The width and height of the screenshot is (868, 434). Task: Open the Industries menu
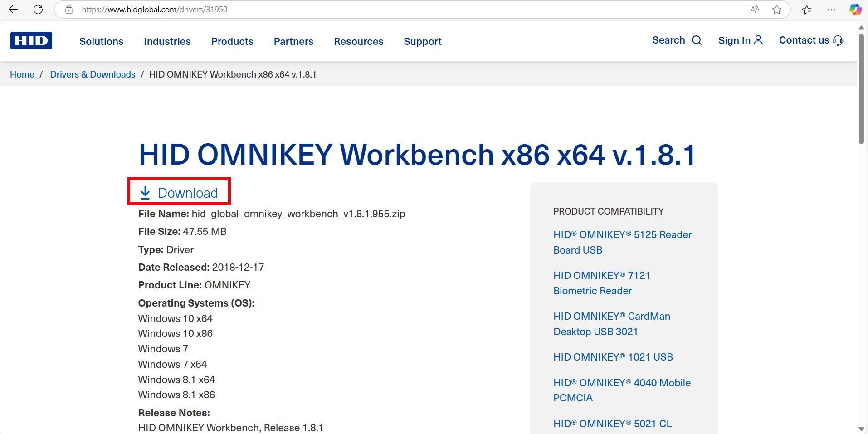[x=167, y=41]
